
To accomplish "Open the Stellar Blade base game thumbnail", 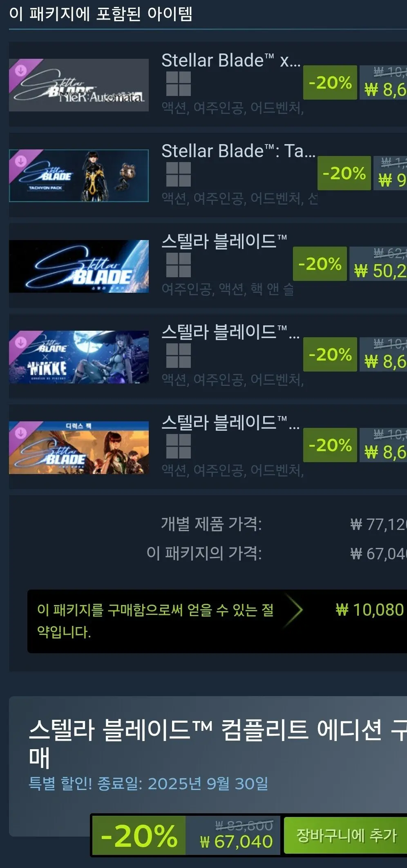I will (x=79, y=266).
